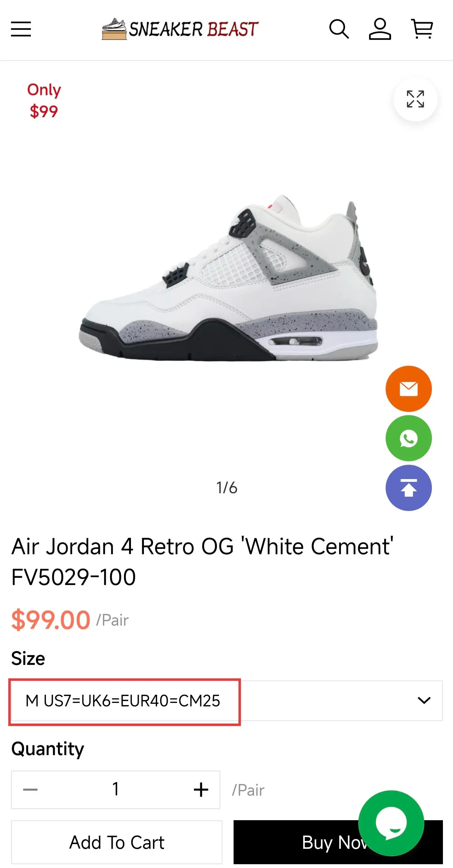Click the quantity number field
Image resolution: width=453 pixels, height=868 pixels.
(x=115, y=789)
